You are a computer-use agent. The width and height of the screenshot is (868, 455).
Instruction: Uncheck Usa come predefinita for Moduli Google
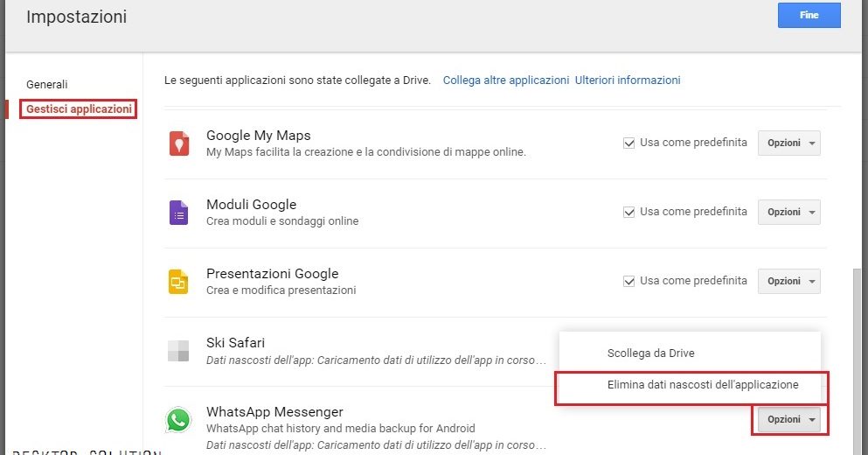pos(628,212)
